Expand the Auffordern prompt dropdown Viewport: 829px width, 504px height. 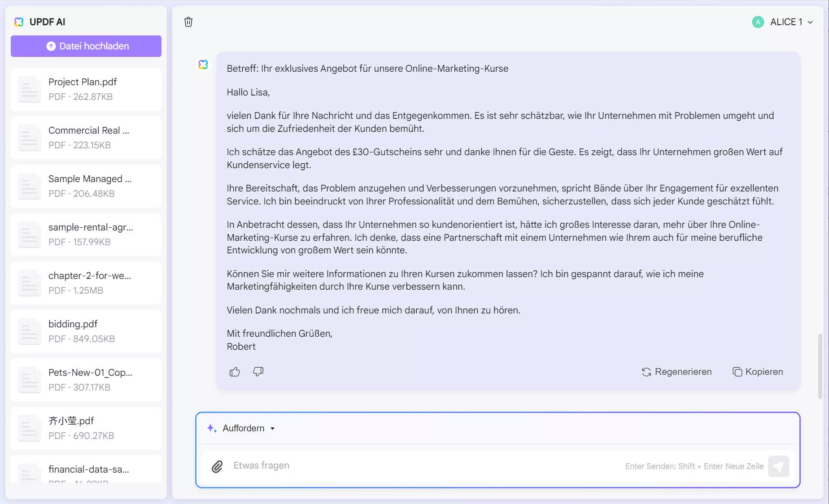[273, 429]
